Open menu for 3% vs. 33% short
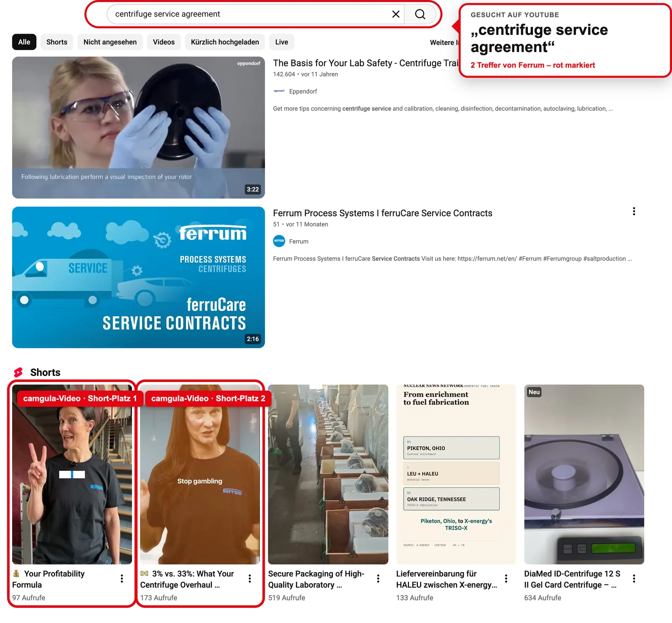 click(250, 578)
